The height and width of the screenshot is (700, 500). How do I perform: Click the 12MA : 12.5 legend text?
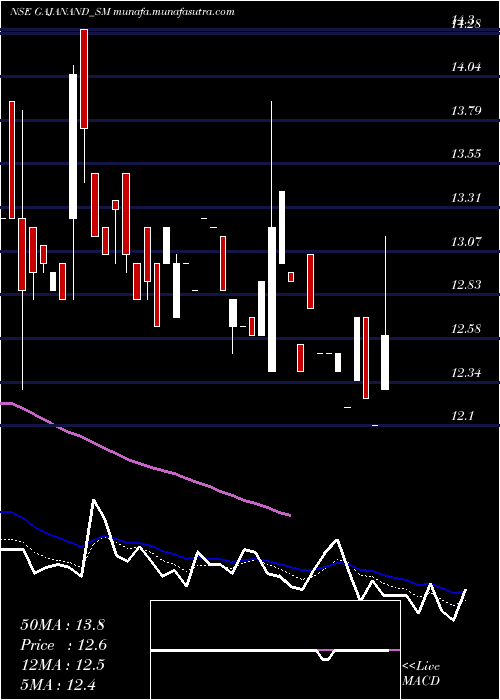click(62, 665)
